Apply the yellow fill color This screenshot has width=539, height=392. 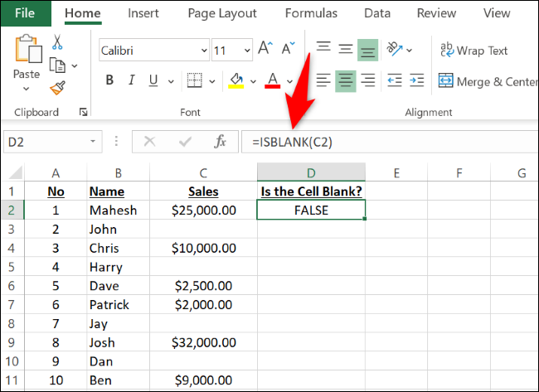coord(236,81)
